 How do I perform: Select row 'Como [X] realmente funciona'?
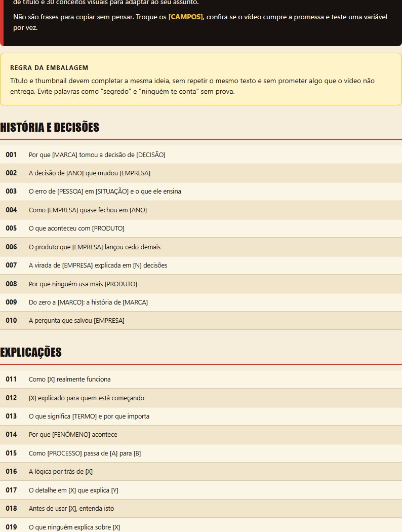(x=201, y=379)
